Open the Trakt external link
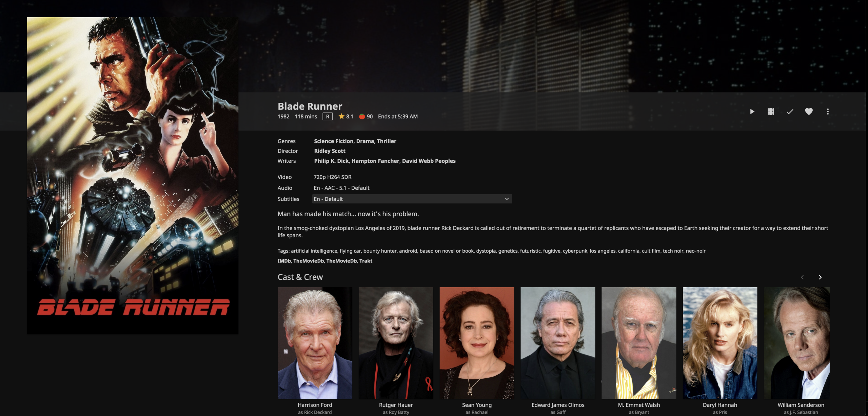Image resolution: width=868 pixels, height=416 pixels. (x=366, y=261)
